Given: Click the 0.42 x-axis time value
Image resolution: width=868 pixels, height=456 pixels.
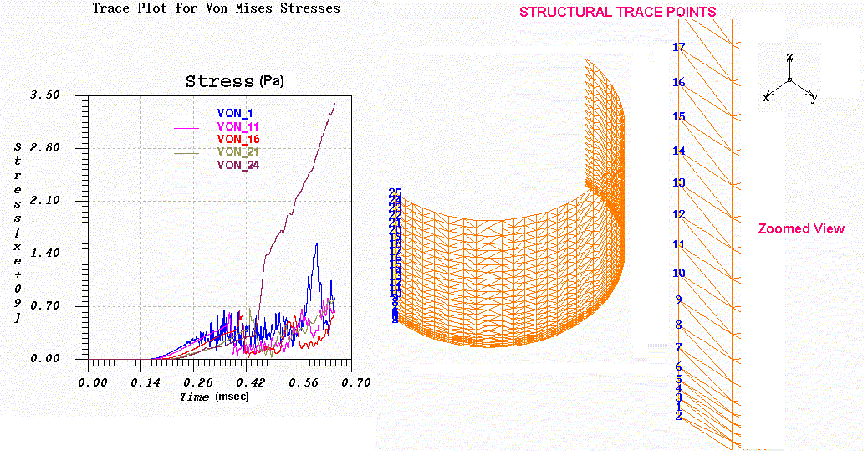Looking at the screenshot, I should [x=251, y=383].
